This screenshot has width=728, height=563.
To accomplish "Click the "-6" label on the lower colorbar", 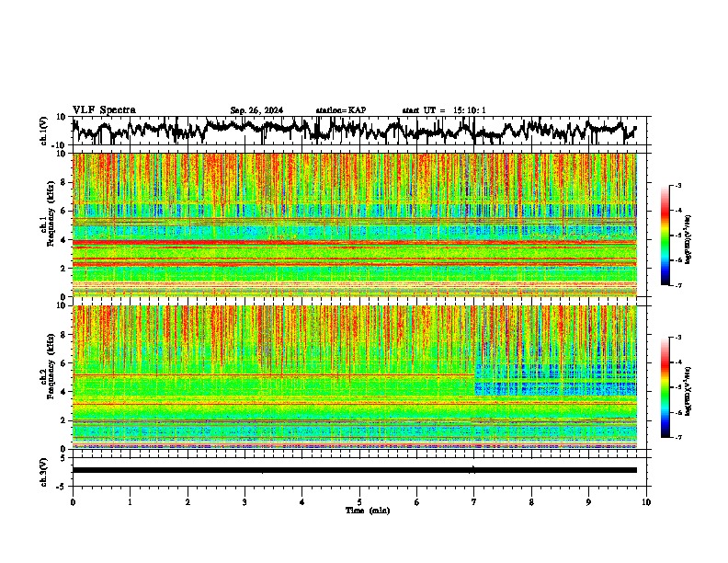I will 678,412.
